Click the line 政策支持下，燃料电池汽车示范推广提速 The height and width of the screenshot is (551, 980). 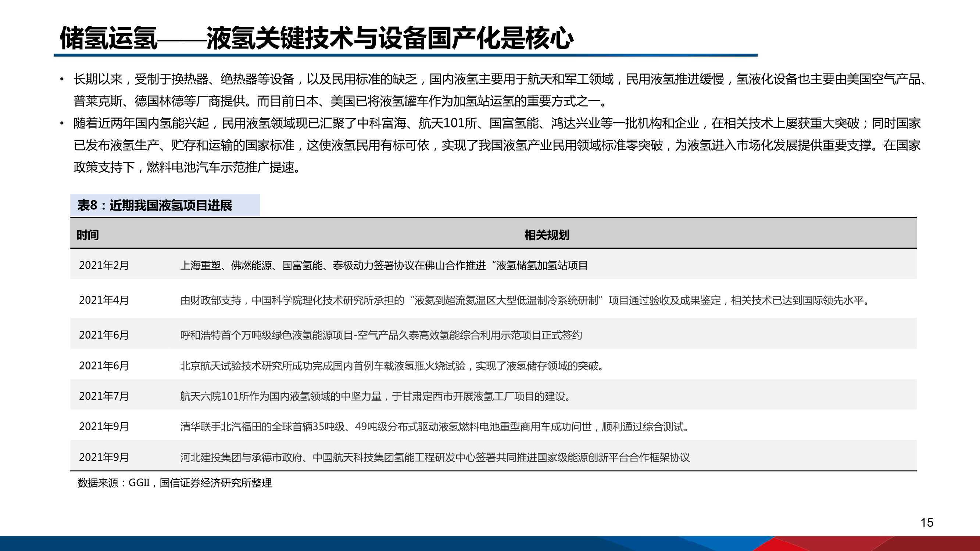pos(188,167)
